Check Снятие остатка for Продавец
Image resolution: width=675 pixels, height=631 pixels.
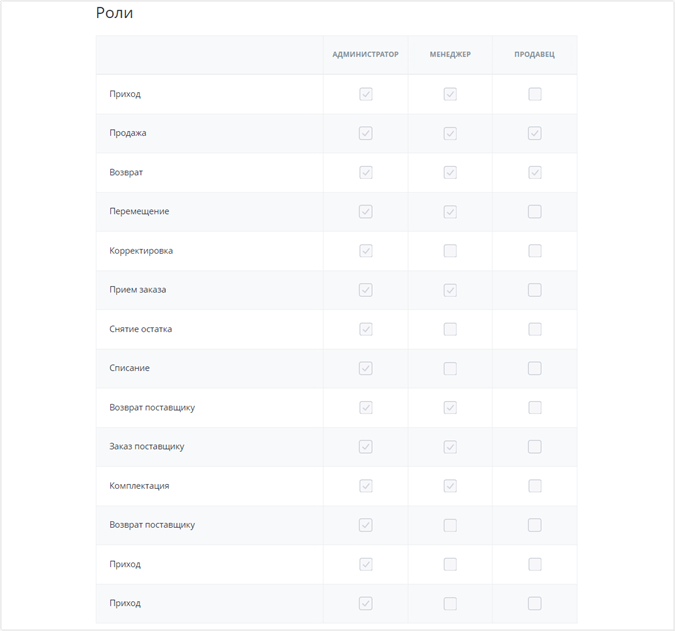tap(535, 329)
